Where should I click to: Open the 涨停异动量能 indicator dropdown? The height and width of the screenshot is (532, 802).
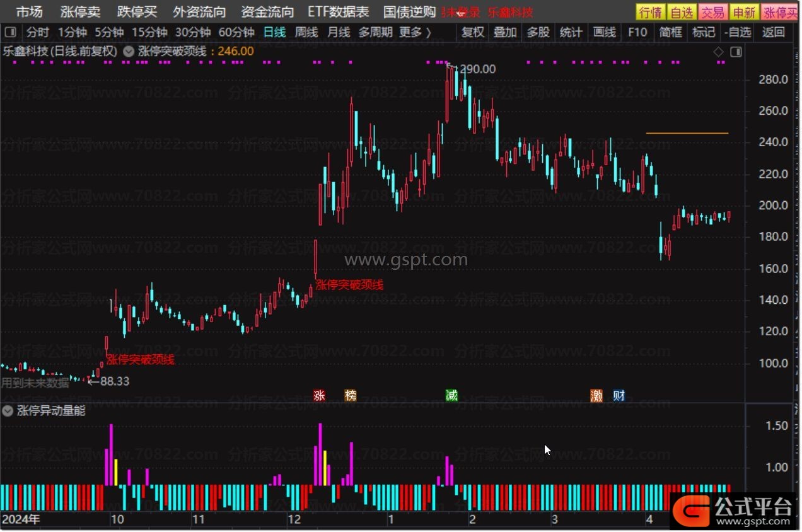8,411
